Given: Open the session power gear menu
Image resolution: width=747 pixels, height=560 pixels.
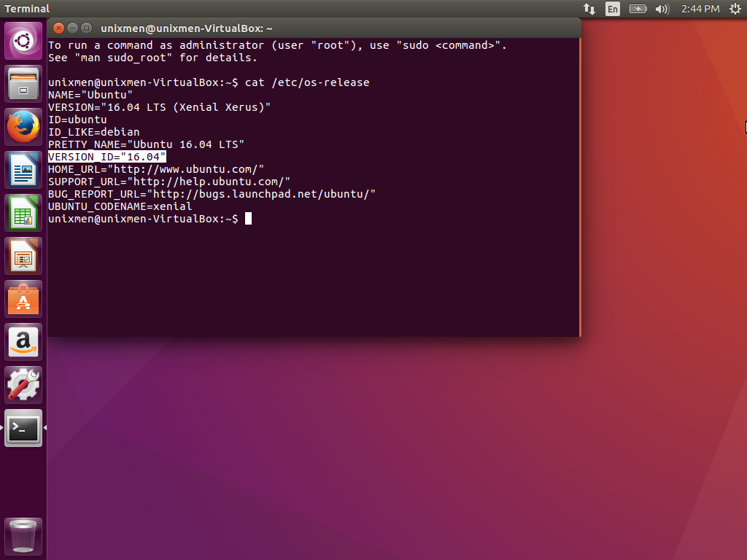Looking at the screenshot, I should [735, 9].
